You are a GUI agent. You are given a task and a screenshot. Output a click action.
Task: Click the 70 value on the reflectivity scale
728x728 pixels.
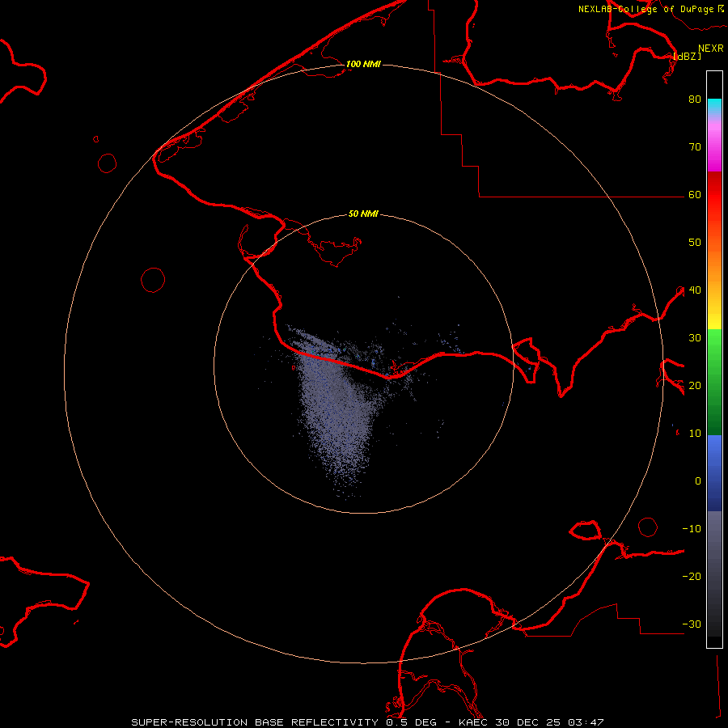point(695,146)
